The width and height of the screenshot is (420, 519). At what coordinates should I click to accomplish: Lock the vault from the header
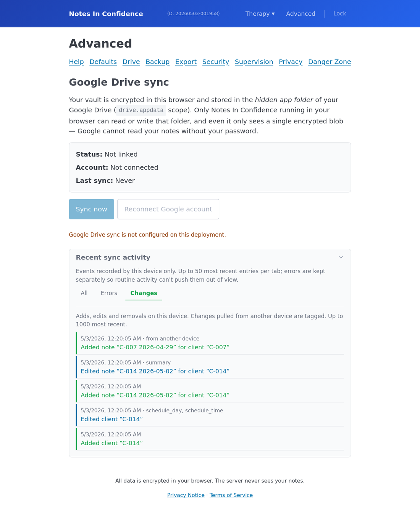[339, 13]
